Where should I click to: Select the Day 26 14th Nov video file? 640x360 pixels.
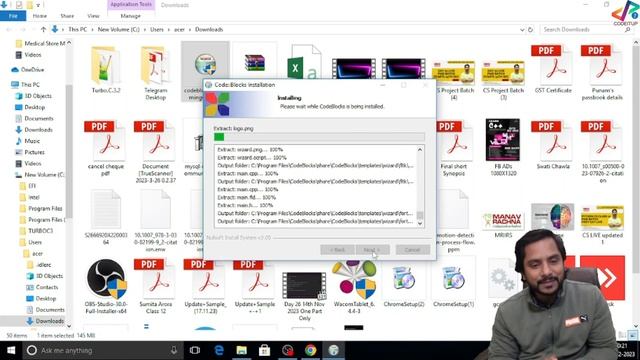pyautogui.click(x=304, y=286)
